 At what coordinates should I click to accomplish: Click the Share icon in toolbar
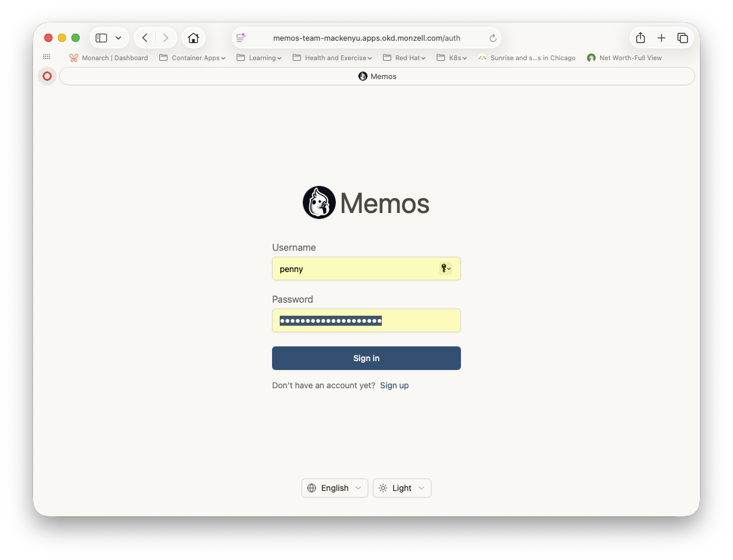pos(640,38)
